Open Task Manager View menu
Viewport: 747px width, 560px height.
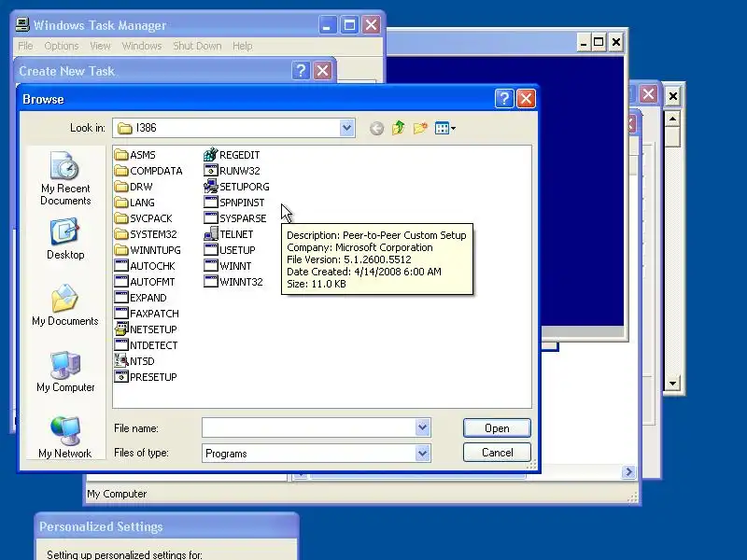(x=100, y=46)
